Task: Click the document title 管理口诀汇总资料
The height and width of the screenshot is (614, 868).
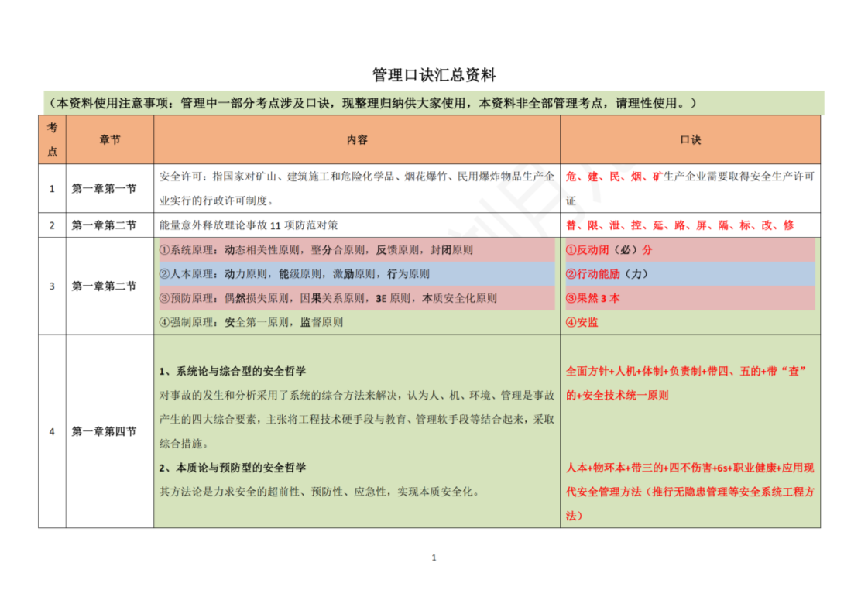Action: 434,75
